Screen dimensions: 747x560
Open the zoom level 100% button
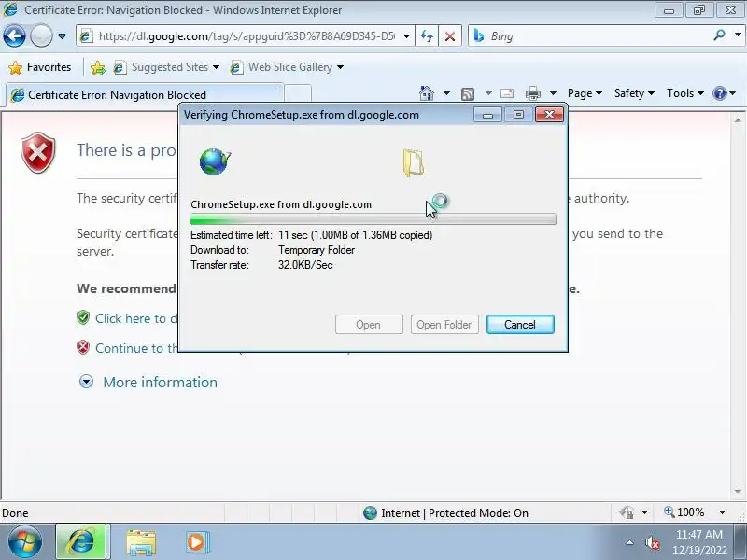tap(684, 512)
